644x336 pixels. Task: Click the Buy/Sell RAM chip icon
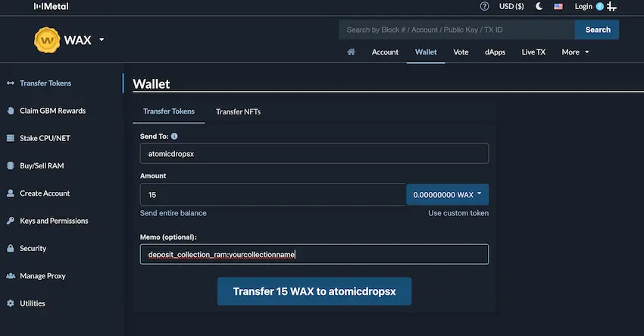11,166
